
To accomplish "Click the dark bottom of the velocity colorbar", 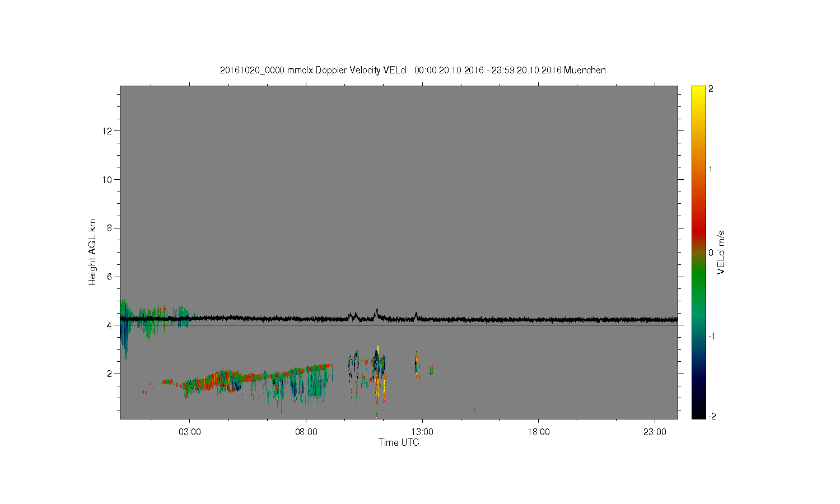I will 698,412.
